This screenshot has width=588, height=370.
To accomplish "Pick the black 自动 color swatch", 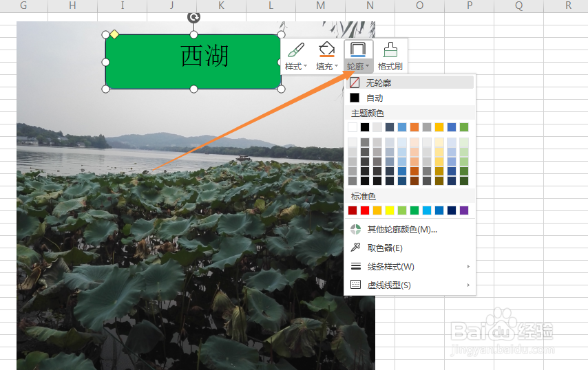I will coord(355,98).
